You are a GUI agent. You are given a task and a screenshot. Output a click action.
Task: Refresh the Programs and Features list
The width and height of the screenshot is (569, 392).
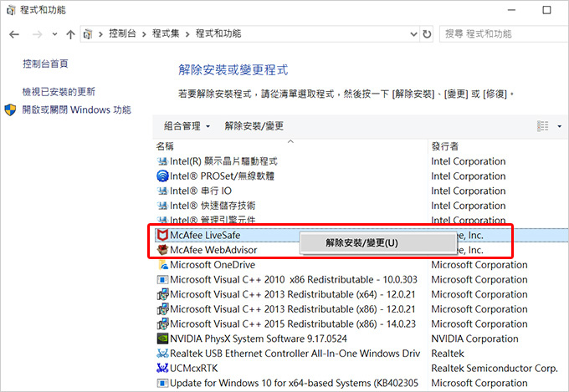tap(427, 34)
